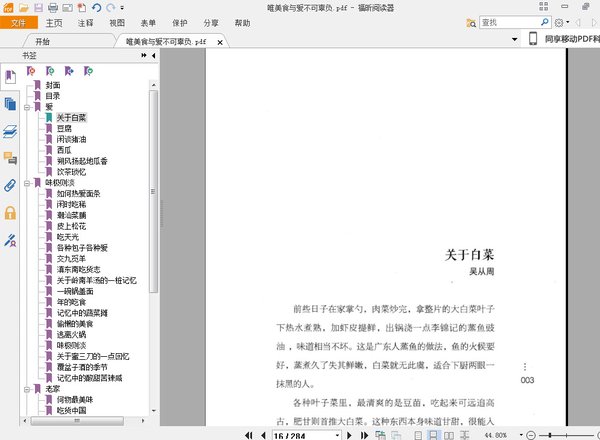Open the document tab list dropdown arrow
600x440 pixels.
(x=515, y=39)
